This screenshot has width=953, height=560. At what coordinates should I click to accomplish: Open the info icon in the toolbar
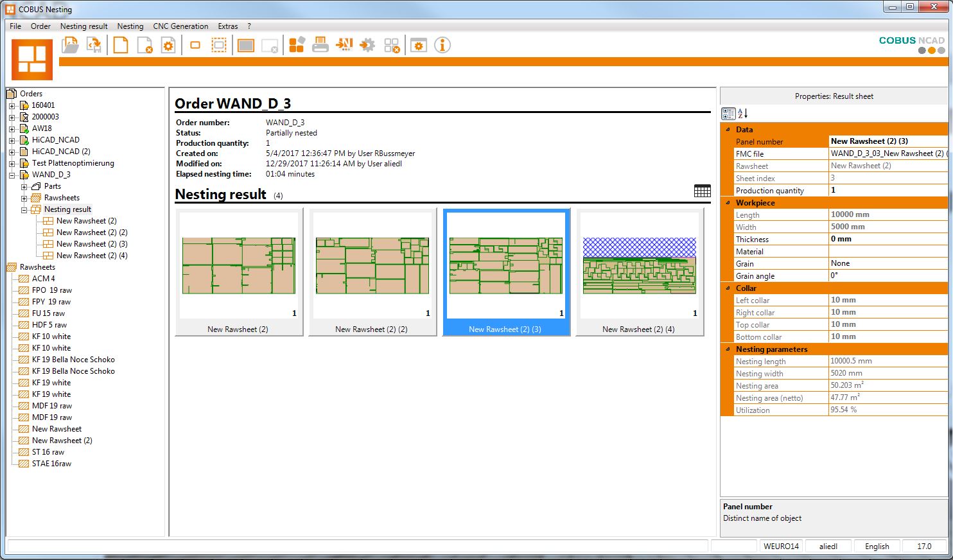pyautogui.click(x=442, y=45)
